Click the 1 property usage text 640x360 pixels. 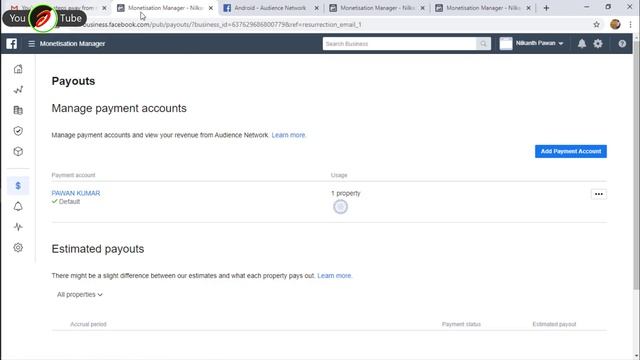[x=346, y=193]
